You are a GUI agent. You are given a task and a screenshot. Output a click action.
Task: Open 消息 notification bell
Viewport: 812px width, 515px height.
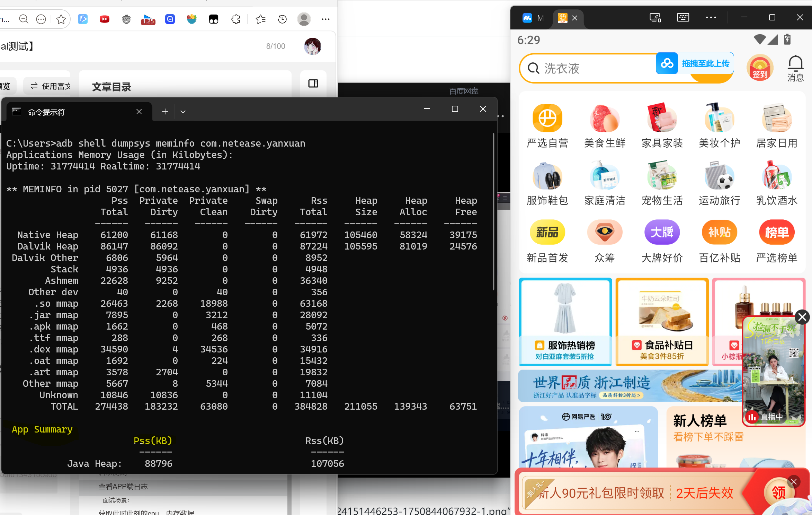(795, 68)
